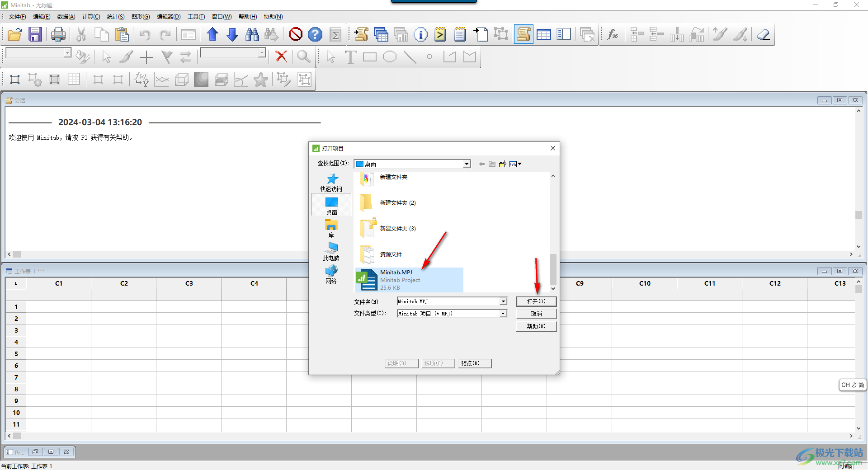Viewport: 868px width, 470px height.
Task: Click the Open Project folder icon
Action: point(15,34)
